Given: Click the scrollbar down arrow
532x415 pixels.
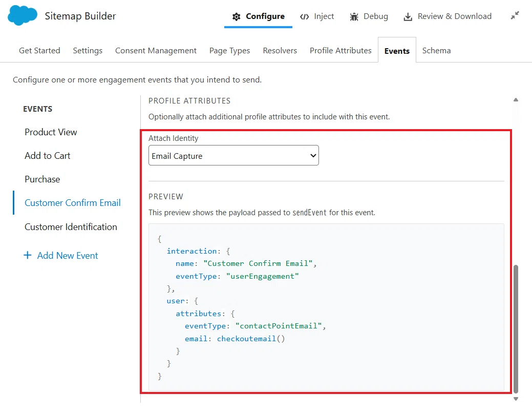Looking at the screenshot, I should click(516, 399).
